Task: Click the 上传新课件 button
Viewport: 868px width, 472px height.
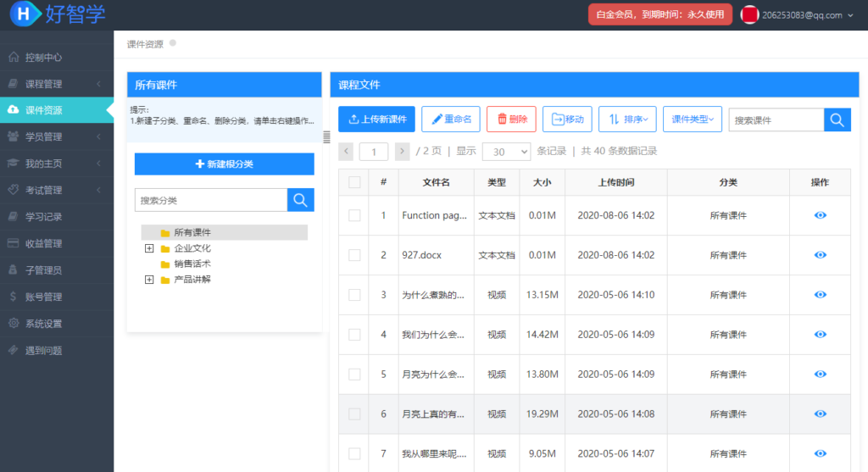Action: tap(377, 119)
